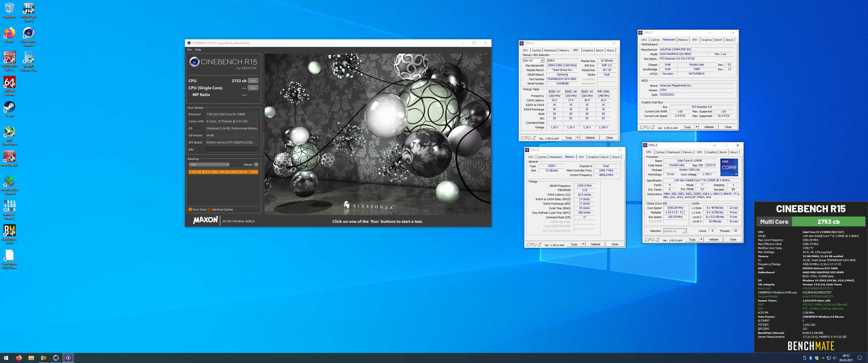The width and height of the screenshot is (868, 363).
Task: Click the NVIDIA GeForce RTX 3080 GFX Board value
Action: tap(232, 142)
